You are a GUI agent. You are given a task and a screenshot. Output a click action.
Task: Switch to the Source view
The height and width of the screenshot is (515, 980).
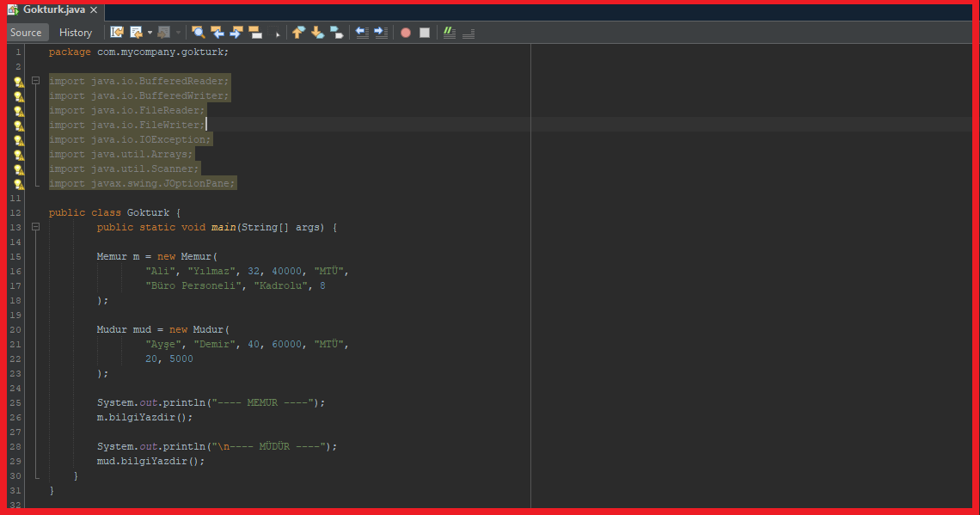(27, 33)
